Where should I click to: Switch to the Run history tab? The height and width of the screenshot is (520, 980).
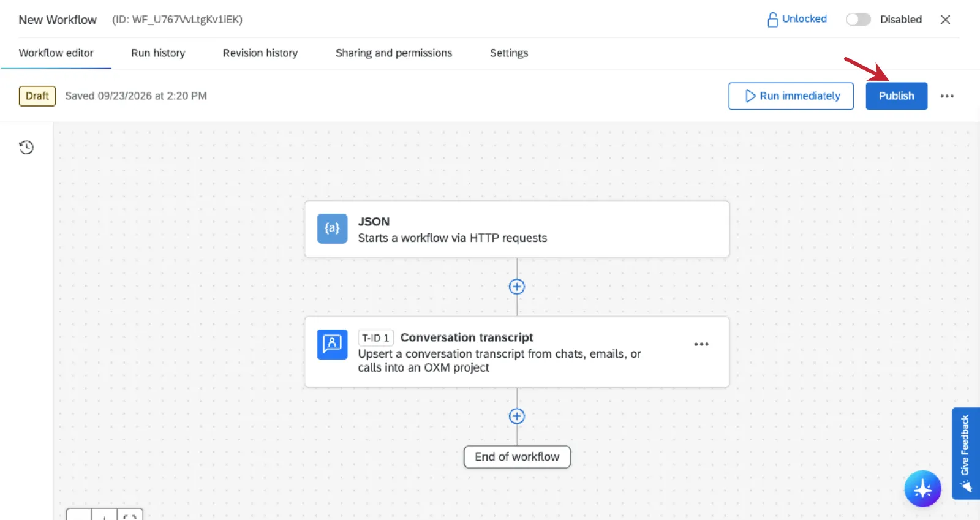158,53
